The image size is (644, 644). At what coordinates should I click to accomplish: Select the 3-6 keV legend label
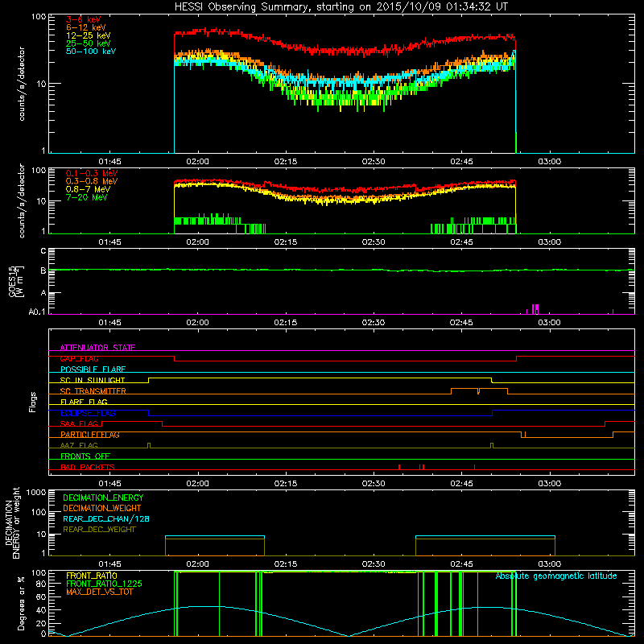point(84,19)
